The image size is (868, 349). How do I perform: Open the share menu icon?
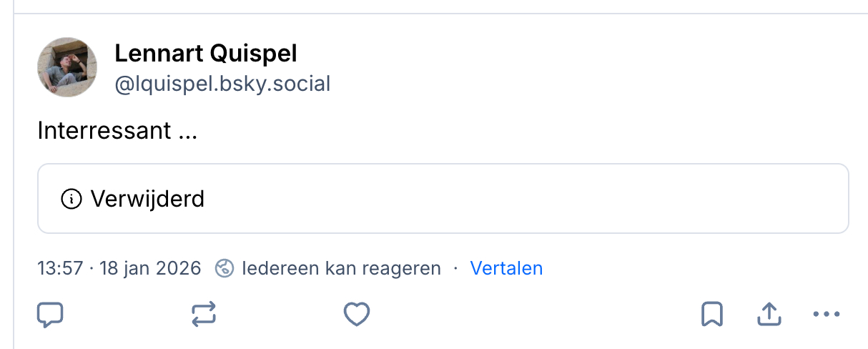pos(768,314)
